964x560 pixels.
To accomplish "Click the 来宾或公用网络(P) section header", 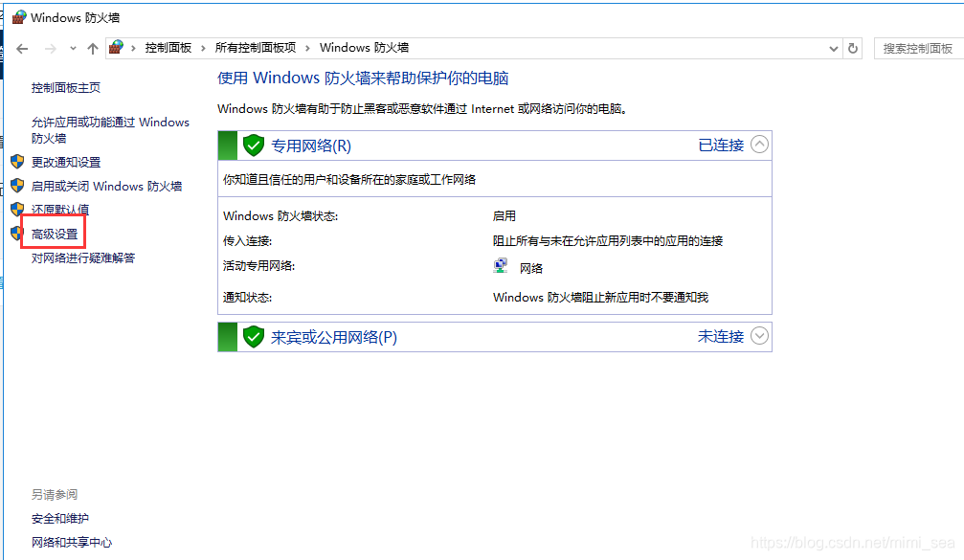I will point(495,337).
